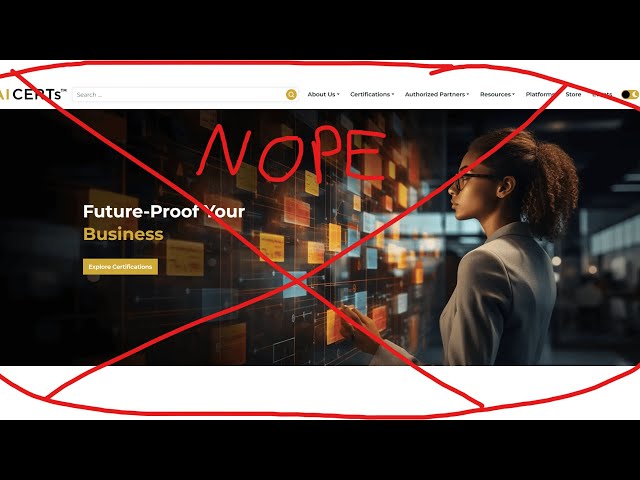The height and width of the screenshot is (480, 640).
Task: Open the Store nav link
Action: pos(573,94)
